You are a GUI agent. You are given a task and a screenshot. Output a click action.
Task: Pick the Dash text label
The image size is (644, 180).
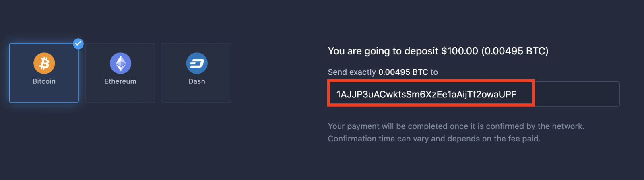(196, 81)
